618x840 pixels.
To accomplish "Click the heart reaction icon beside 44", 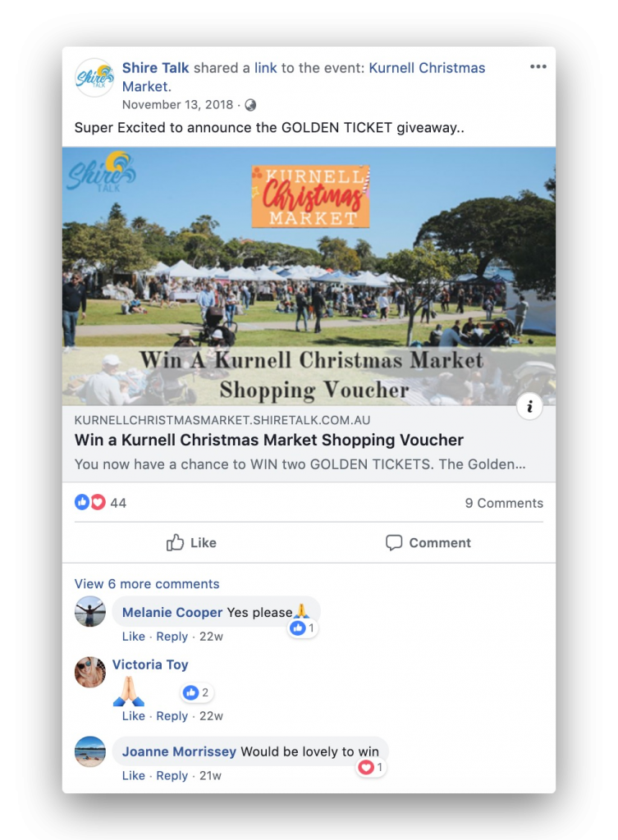I will pos(98,503).
